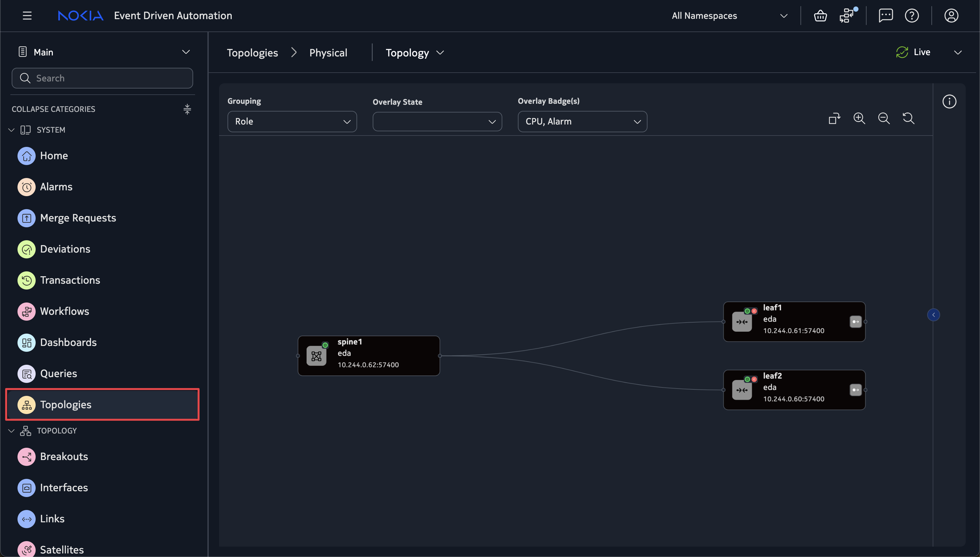Viewport: 980px width, 557px height.
Task: Collapse the SYSTEM category
Action: tap(11, 130)
